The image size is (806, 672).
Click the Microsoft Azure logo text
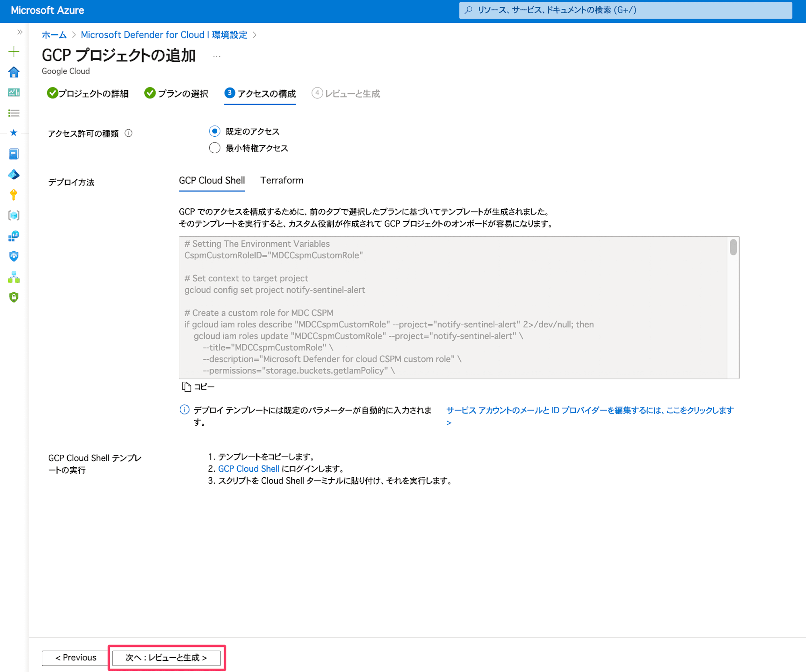point(47,10)
